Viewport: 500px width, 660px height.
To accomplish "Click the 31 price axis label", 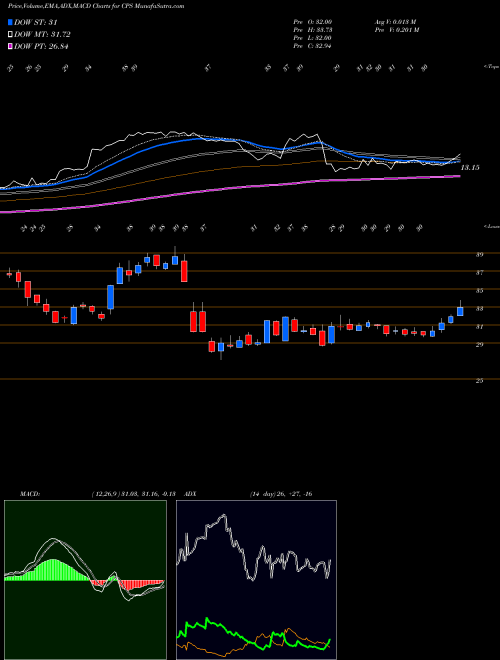I will [479, 327].
